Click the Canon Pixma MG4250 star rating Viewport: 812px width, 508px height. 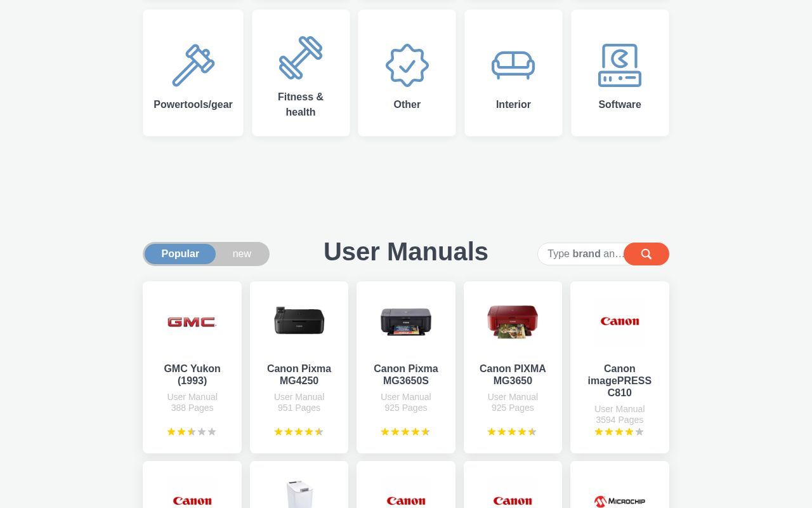299,432
